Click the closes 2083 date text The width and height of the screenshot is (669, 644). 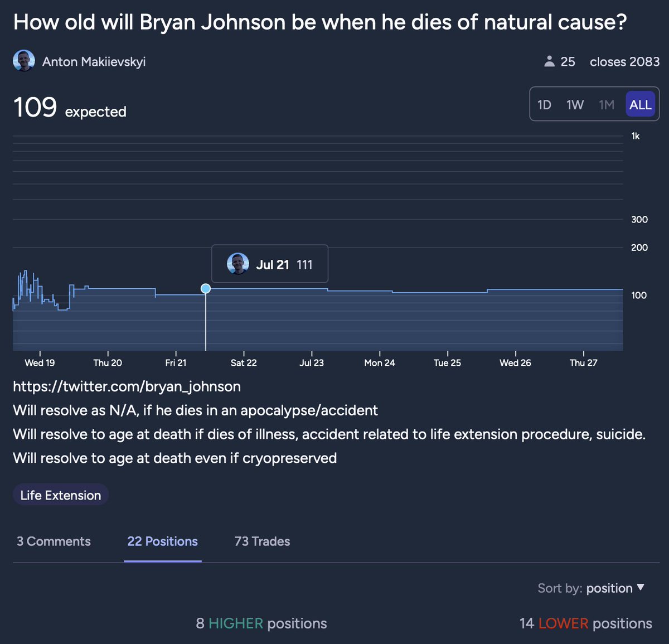(624, 62)
